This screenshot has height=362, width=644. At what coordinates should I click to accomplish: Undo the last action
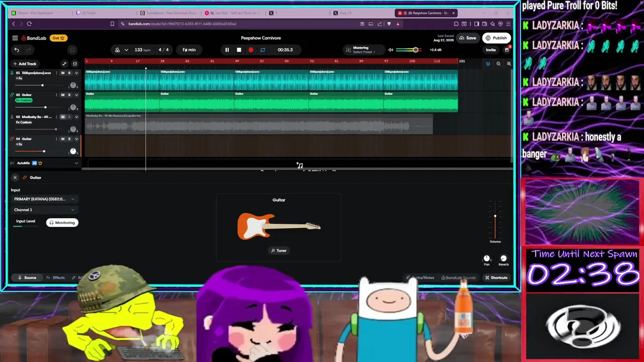(17, 50)
